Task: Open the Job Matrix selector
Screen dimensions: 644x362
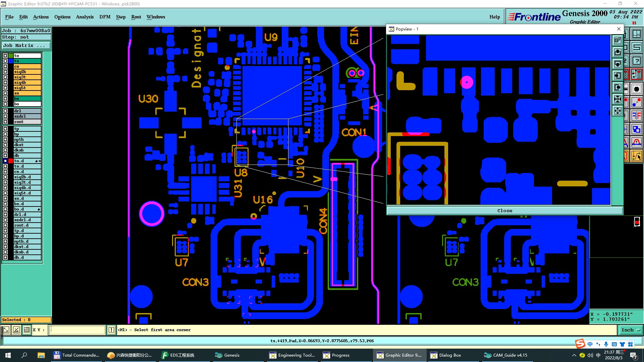Action: [x=26, y=46]
